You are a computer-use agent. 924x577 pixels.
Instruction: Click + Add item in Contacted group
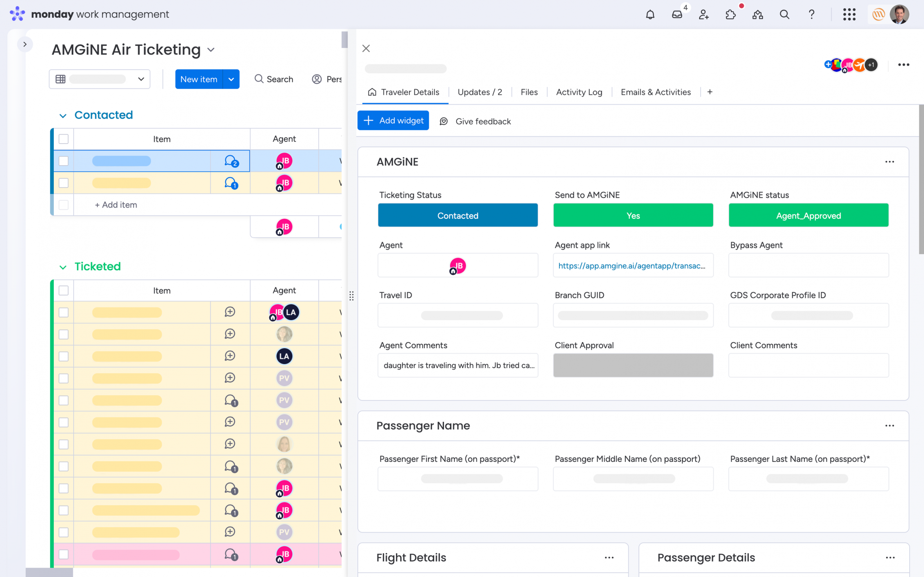point(116,205)
